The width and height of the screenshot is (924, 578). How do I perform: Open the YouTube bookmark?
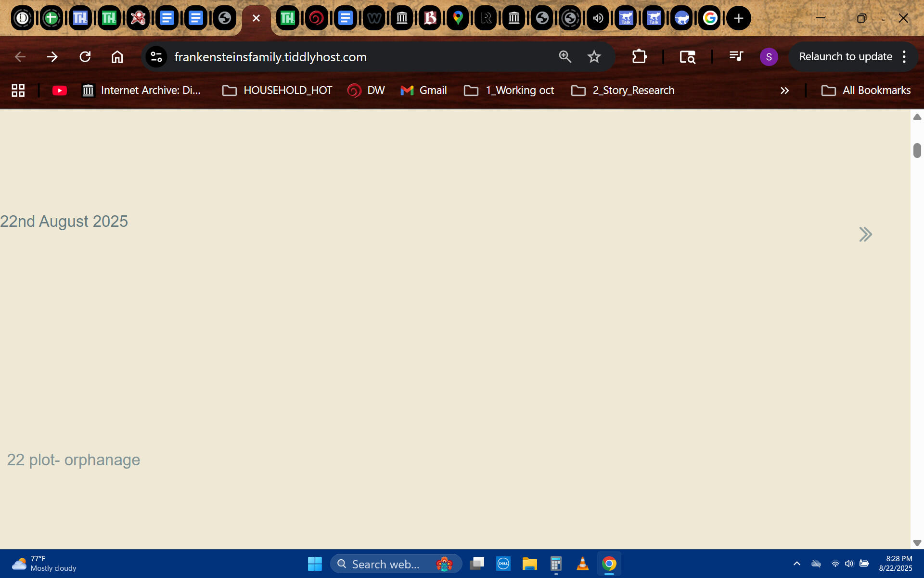tap(60, 91)
